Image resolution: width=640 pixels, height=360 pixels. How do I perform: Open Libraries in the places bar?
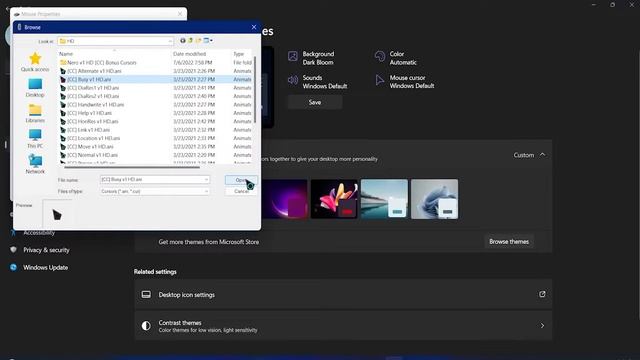coord(35,113)
